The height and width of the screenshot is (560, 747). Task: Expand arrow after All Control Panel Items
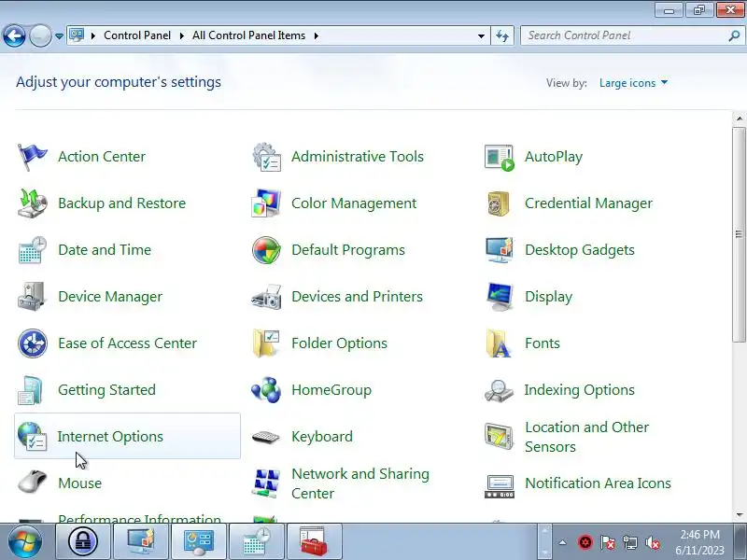tap(316, 35)
